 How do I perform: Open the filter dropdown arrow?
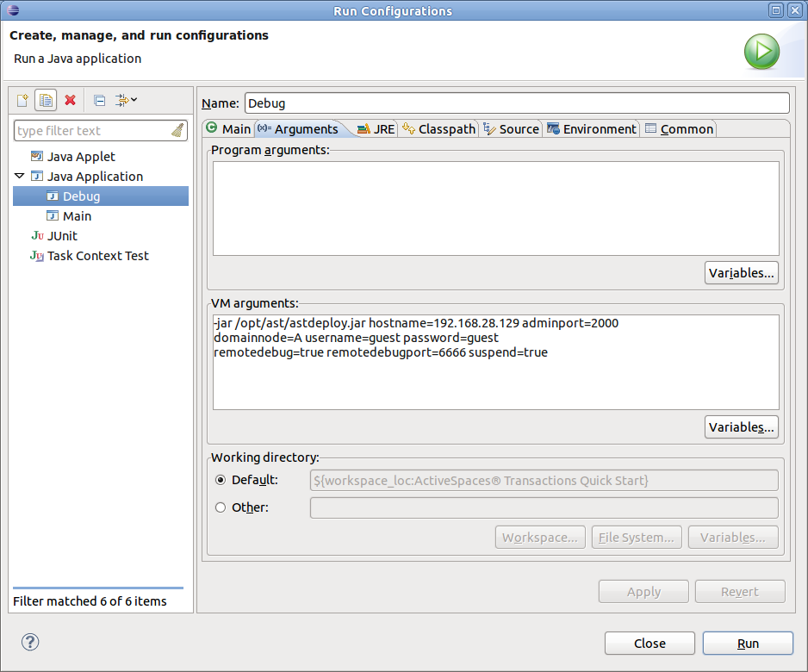(134, 100)
